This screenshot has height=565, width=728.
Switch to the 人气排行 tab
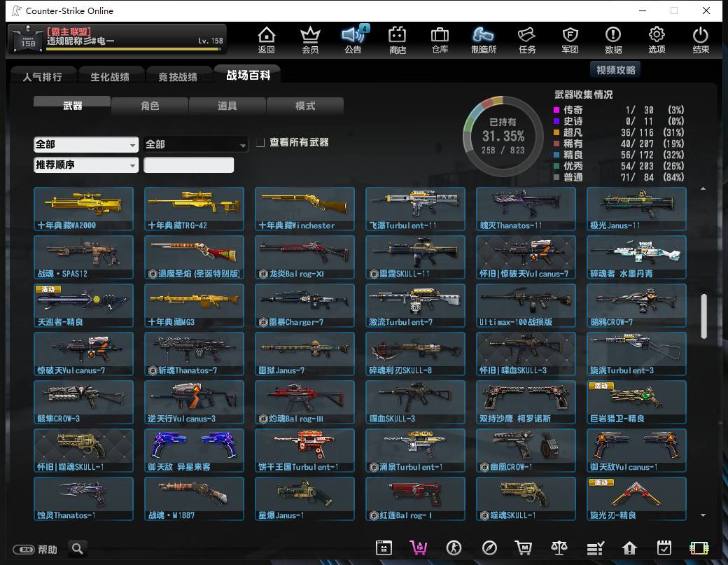[x=43, y=76]
